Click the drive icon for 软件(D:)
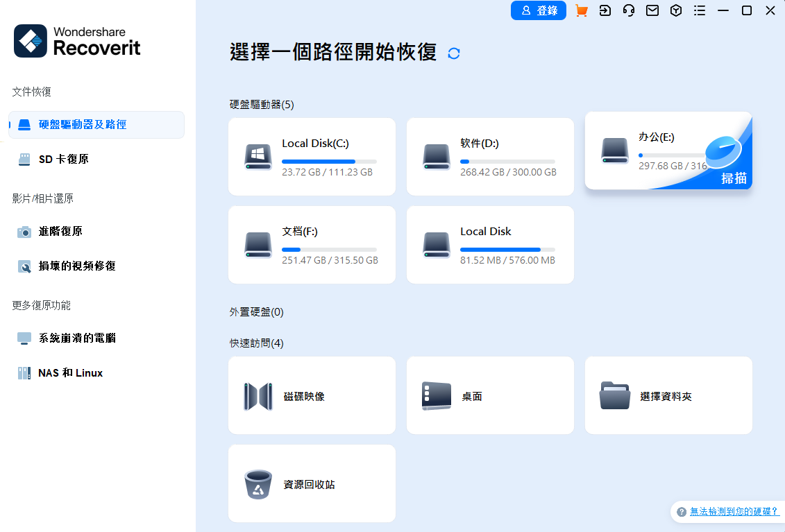Image resolution: width=785 pixels, height=532 pixels. click(x=436, y=157)
